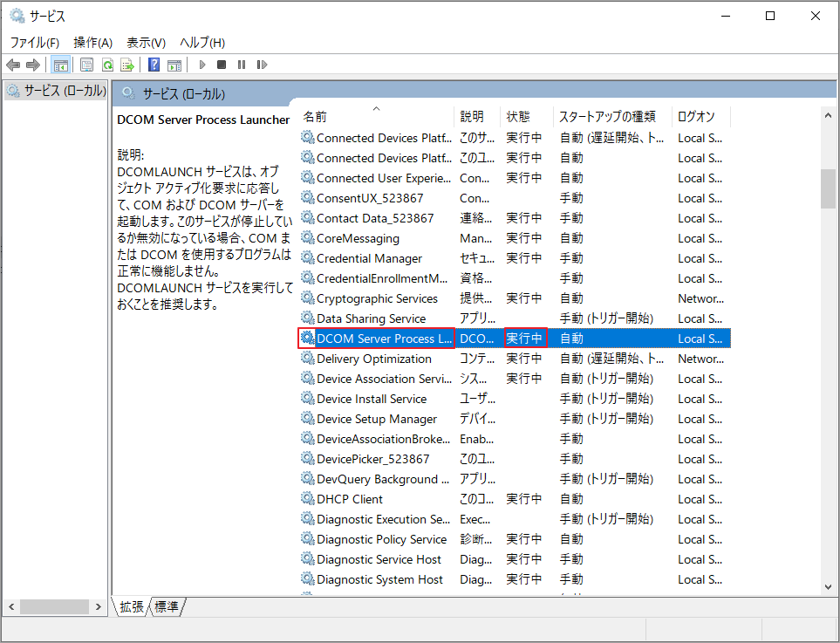Sort services by the 名前 column
The height and width of the screenshot is (643, 840).
click(x=314, y=115)
